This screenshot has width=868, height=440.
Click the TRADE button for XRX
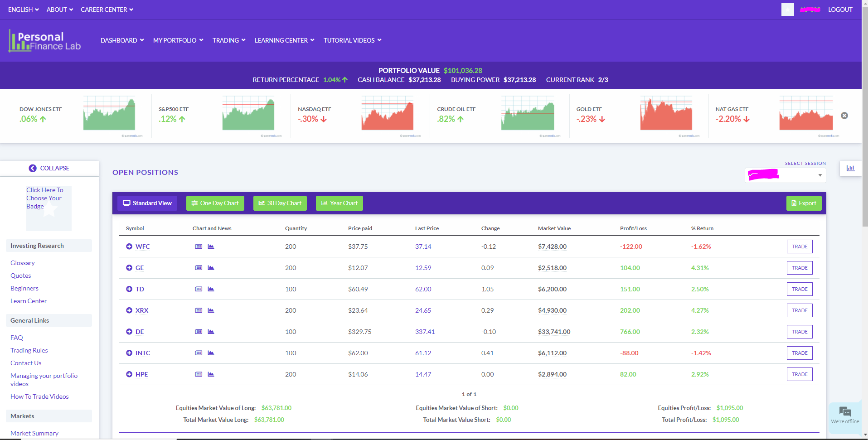click(799, 310)
